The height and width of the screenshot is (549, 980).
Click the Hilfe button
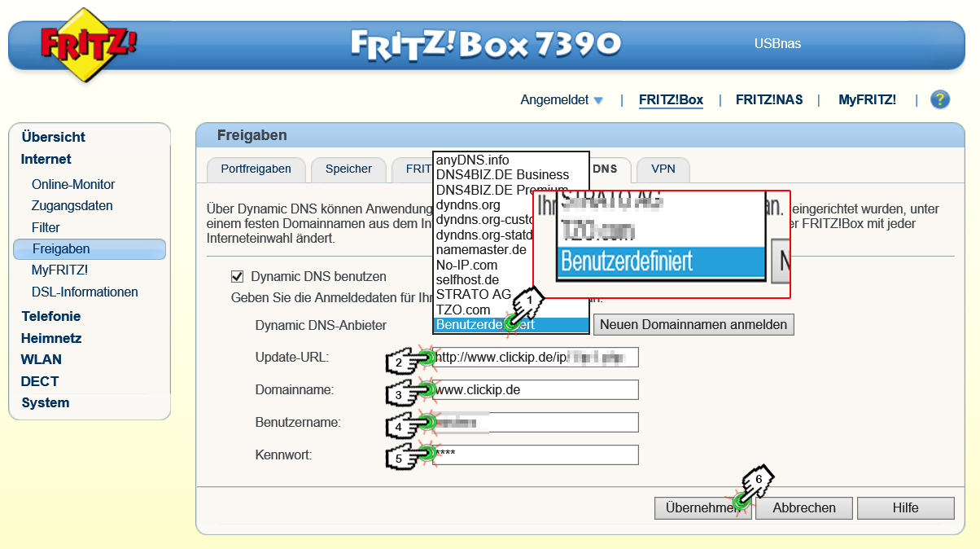click(905, 507)
